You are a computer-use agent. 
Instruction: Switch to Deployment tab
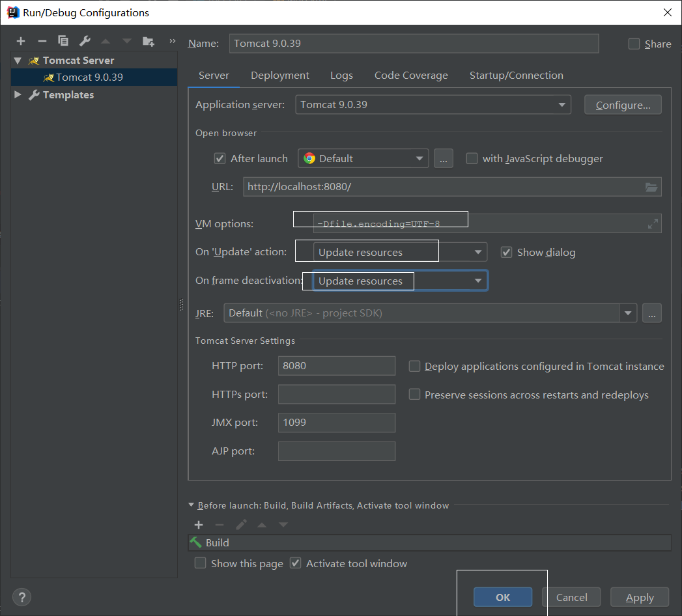tap(280, 76)
